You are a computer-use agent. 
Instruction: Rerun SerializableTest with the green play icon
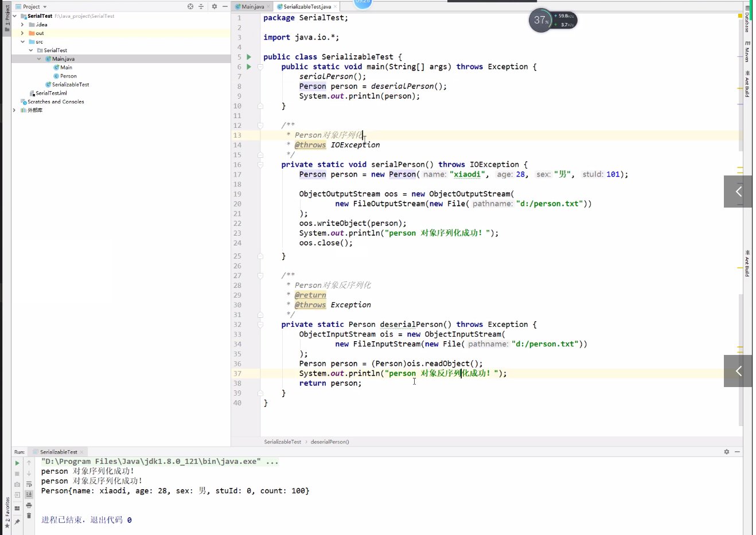click(17, 463)
